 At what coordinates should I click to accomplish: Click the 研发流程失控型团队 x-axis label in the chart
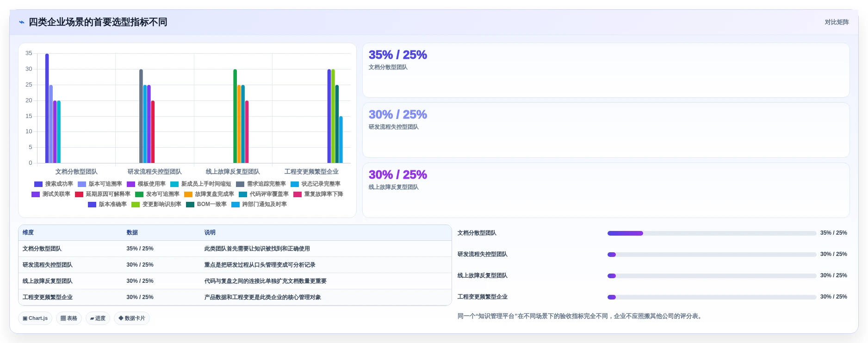tap(155, 172)
